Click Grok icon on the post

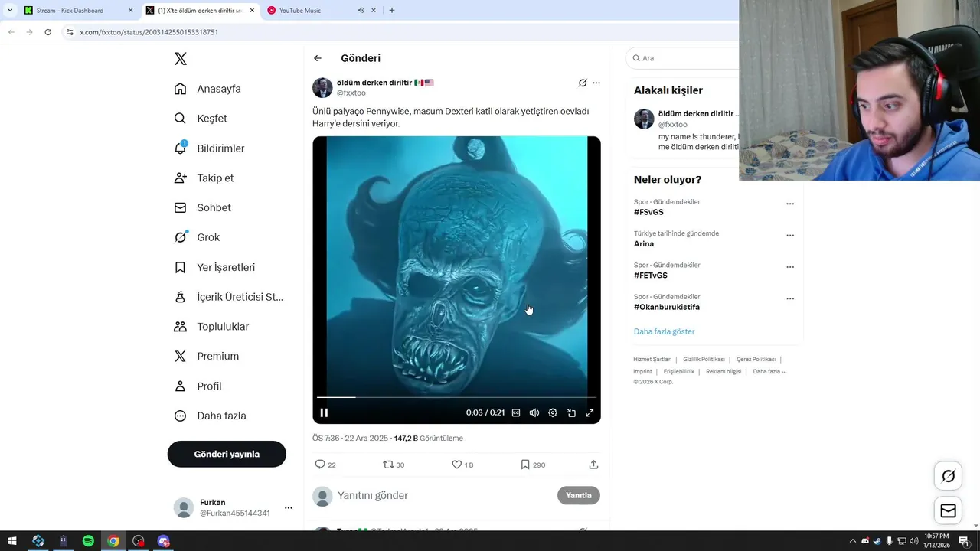[583, 83]
